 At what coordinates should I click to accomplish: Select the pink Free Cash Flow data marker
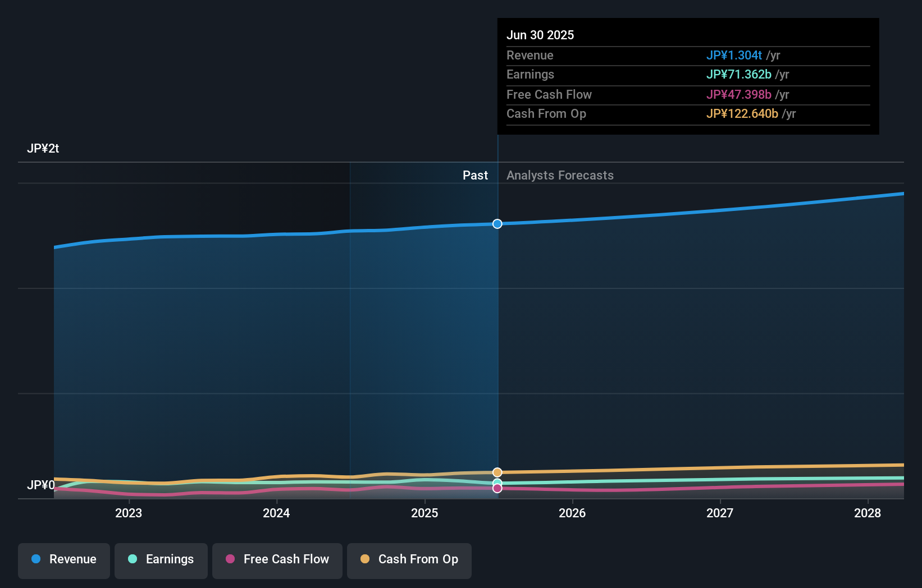(x=497, y=488)
